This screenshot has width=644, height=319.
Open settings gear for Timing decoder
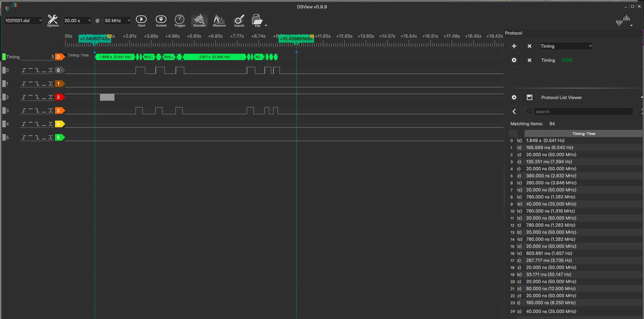pos(514,60)
